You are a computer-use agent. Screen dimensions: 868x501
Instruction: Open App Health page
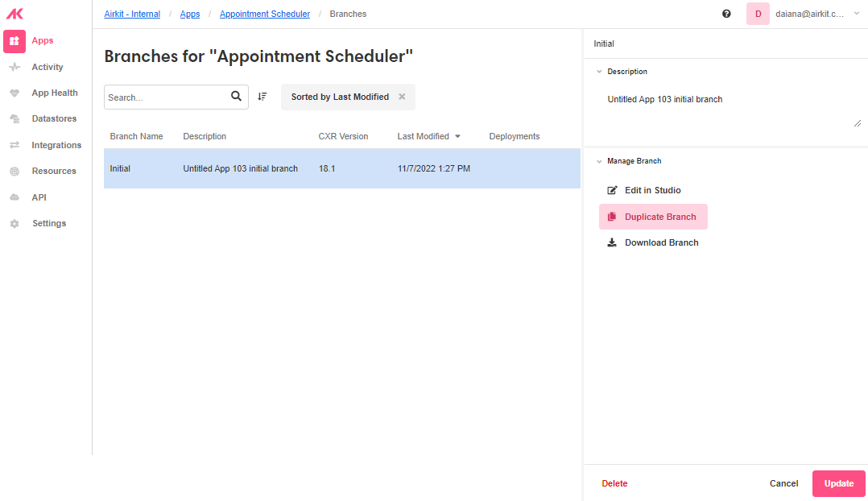(54, 93)
